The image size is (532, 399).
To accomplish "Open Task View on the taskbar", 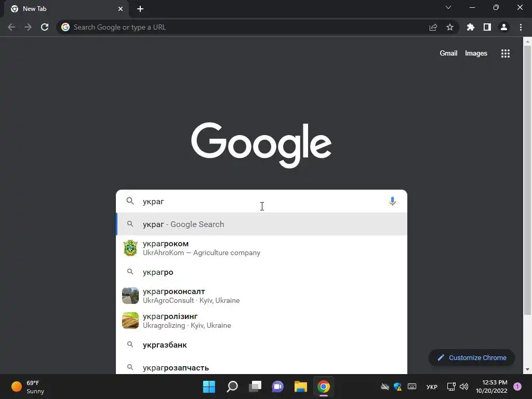I will click(x=255, y=387).
